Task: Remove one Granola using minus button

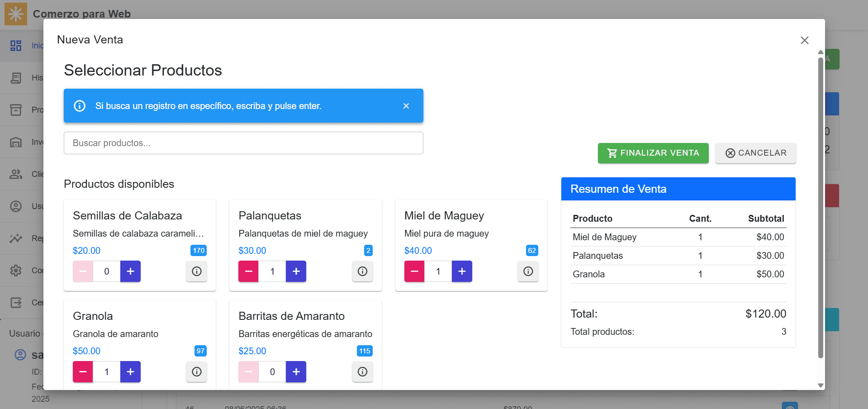Action: pyautogui.click(x=83, y=372)
